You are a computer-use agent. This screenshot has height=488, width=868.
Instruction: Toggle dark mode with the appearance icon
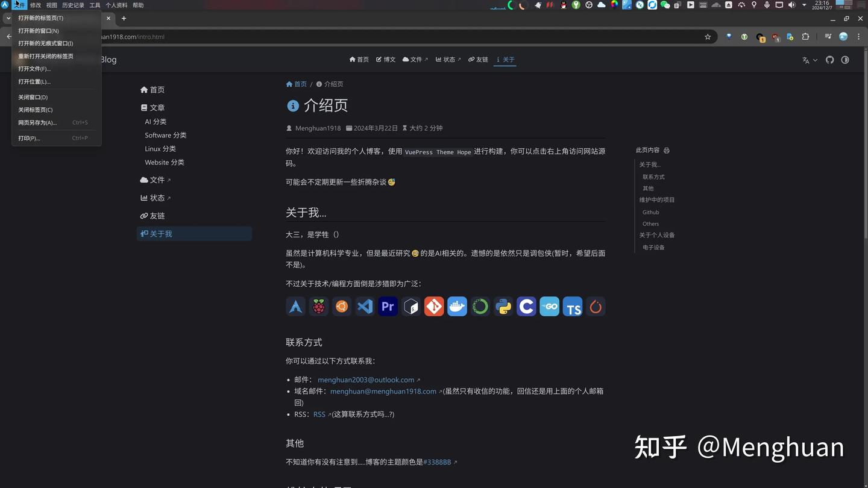click(x=844, y=60)
